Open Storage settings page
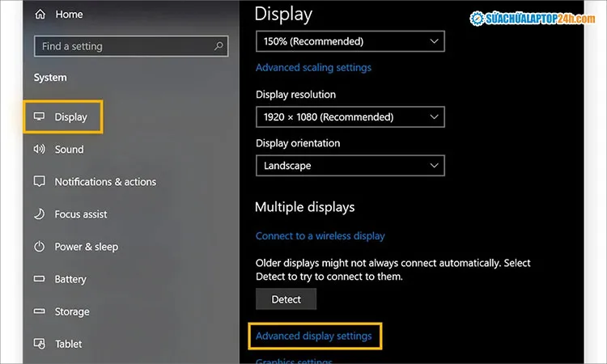607x364 pixels. pos(73,311)
